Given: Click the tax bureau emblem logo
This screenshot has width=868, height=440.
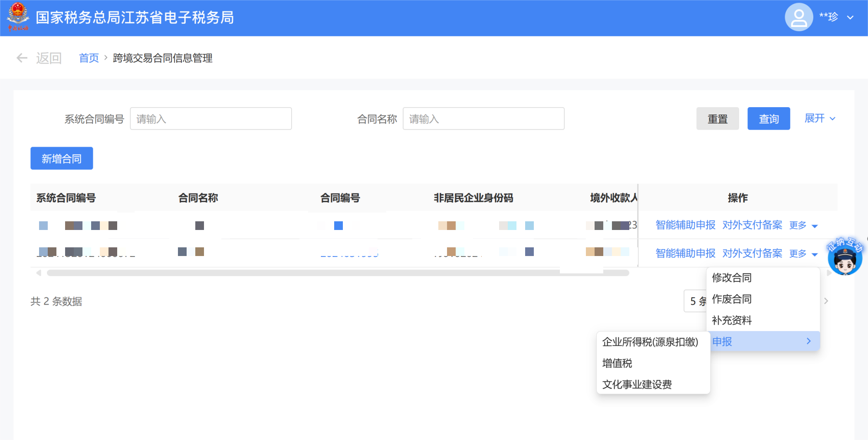Looking at the screenshot, I should pos(18,17).
